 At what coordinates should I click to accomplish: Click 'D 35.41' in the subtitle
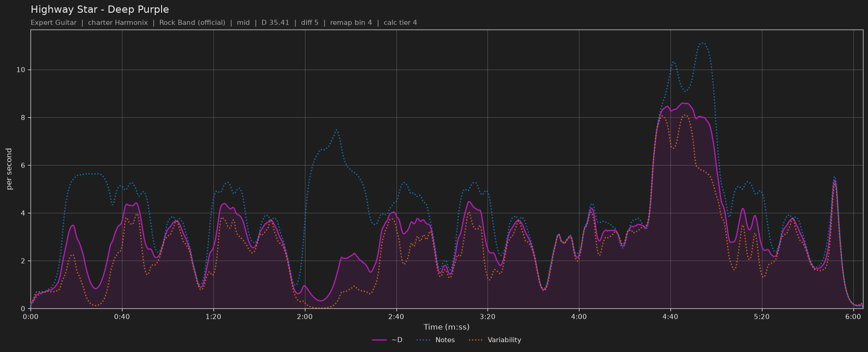pos(275,23)
